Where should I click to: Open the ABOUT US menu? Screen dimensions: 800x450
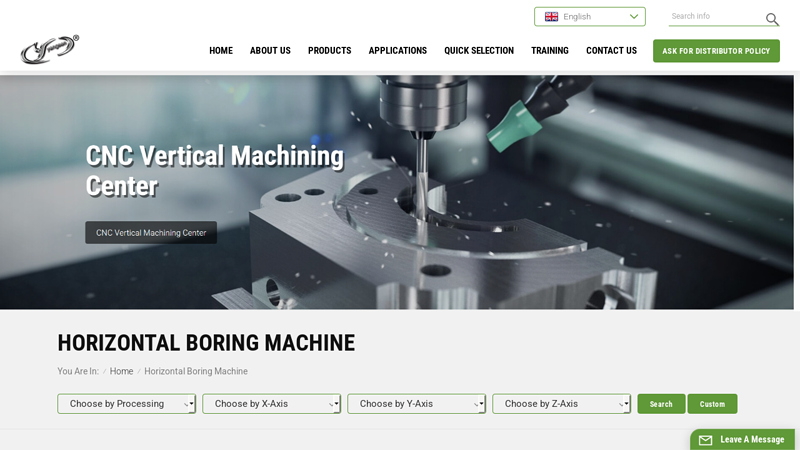click(x=270, y=51)
